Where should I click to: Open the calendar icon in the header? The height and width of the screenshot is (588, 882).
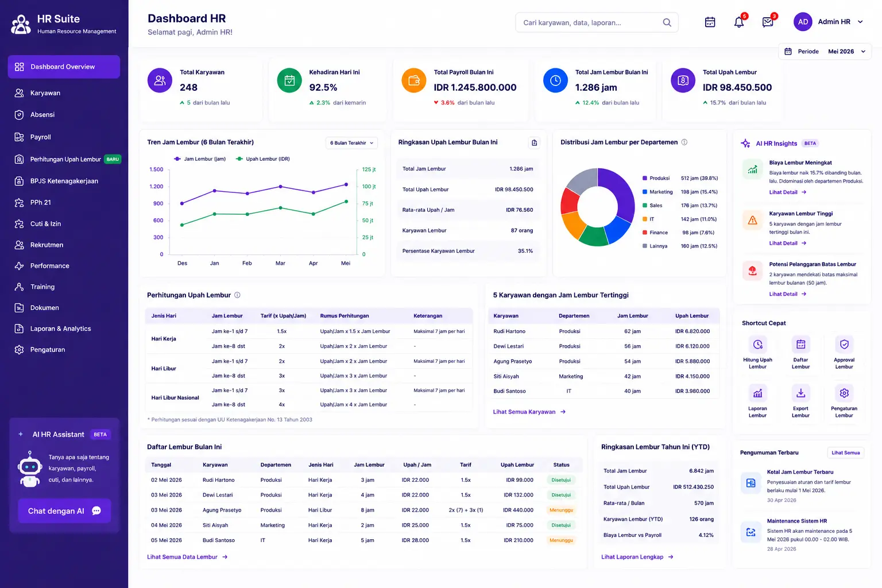(710, 22)
